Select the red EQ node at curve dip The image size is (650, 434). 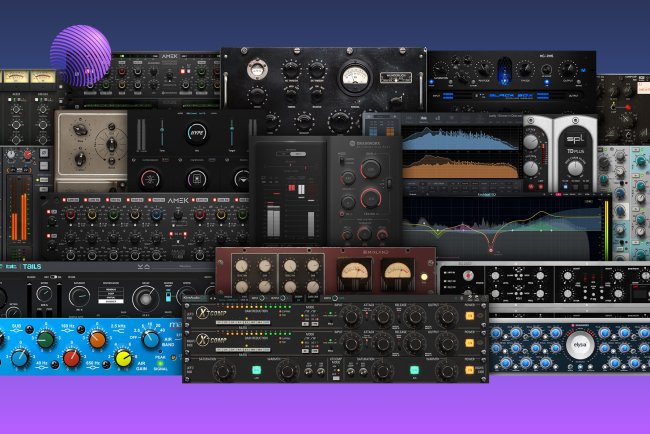click(491, 250)
